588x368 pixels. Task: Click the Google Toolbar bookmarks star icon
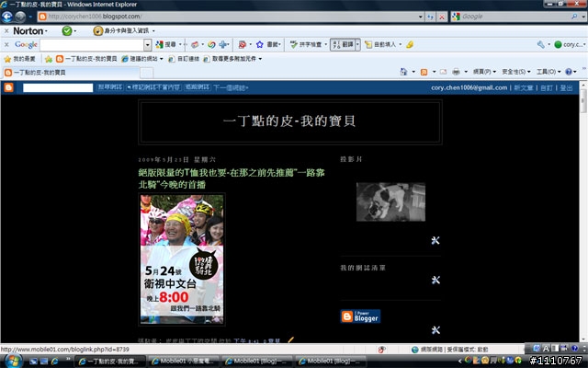click(259, 45)
